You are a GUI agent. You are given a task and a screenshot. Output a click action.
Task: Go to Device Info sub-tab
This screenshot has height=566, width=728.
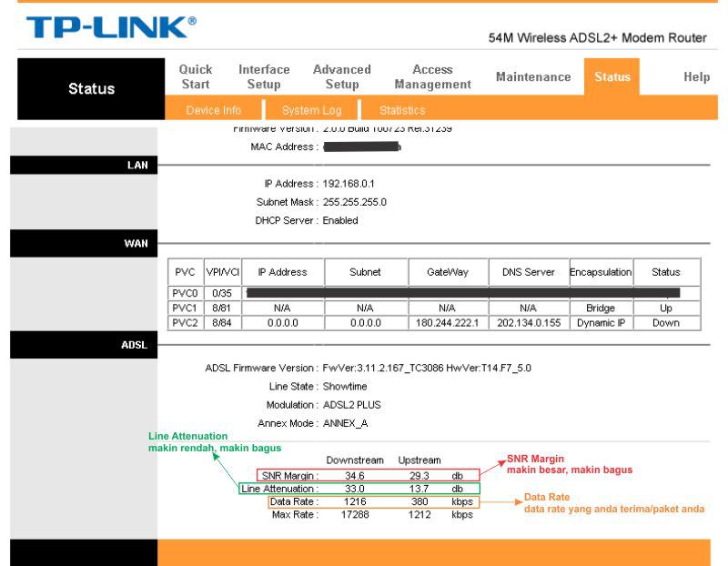(x=214, y=110)
